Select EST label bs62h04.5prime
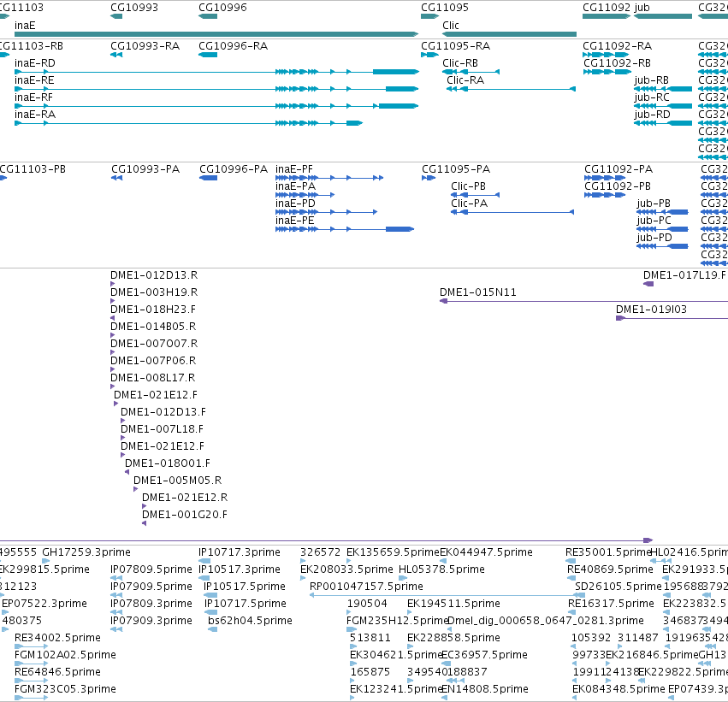 [251, 620]
